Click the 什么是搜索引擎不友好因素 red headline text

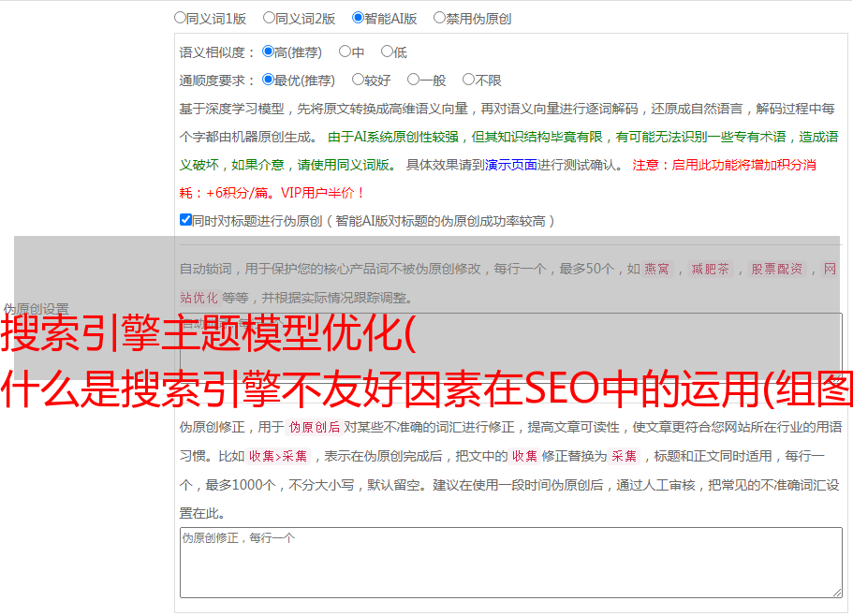pos(426,388)
